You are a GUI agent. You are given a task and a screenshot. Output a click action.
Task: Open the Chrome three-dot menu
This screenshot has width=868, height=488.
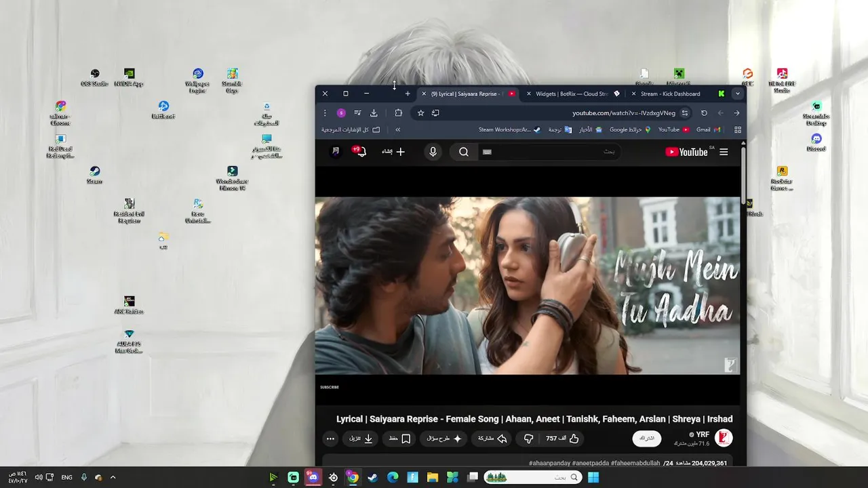(325, 113)
